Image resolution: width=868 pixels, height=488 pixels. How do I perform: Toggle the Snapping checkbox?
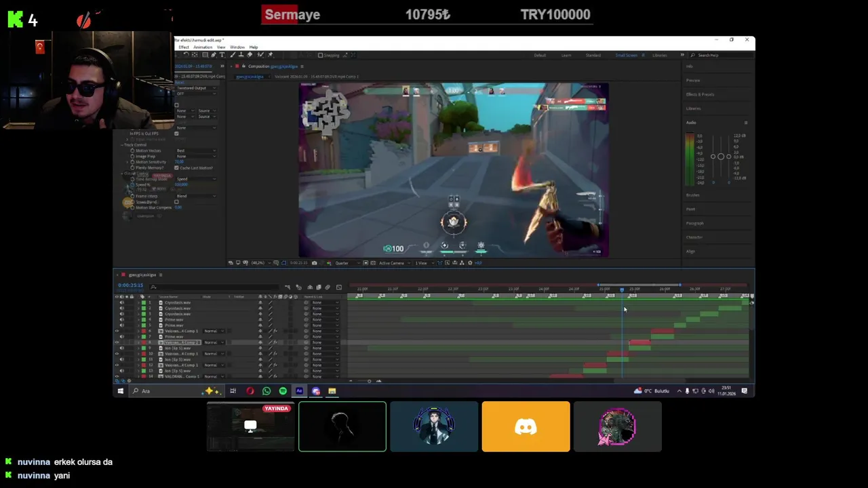[x=320, y=55]
